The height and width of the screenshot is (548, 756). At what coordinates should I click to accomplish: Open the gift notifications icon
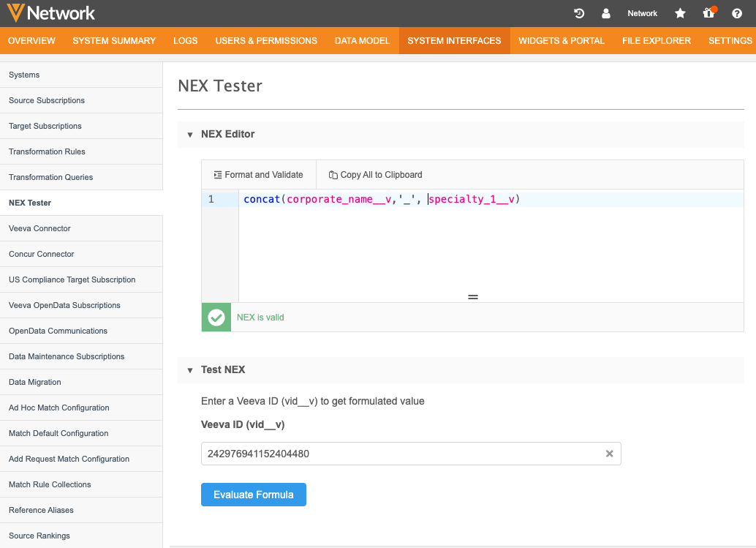pos(708,13)
